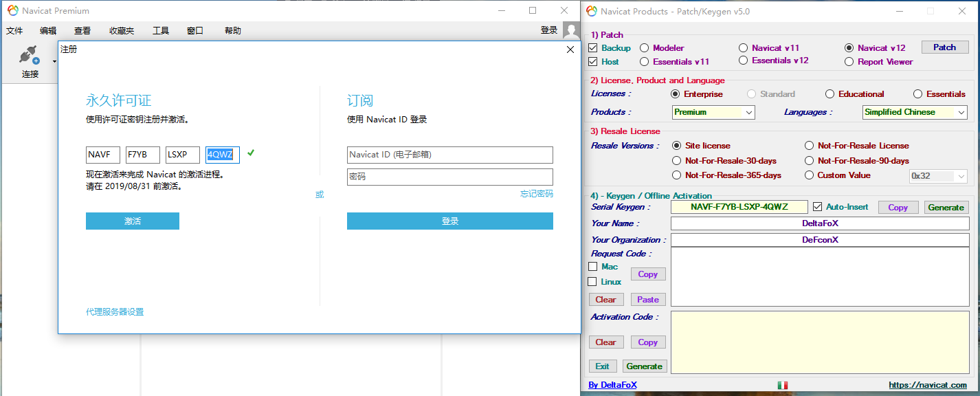Close the 注册 registration dialog
The width and height of the screenshot is (980, 396).
coord(570,49)
